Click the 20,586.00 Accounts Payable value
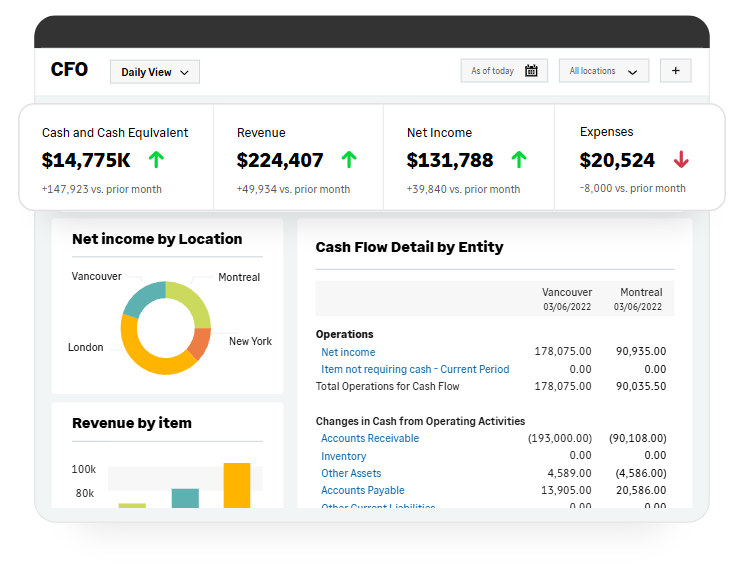The width and height of the screenshot is (743, 567). (x=641, y=490)
